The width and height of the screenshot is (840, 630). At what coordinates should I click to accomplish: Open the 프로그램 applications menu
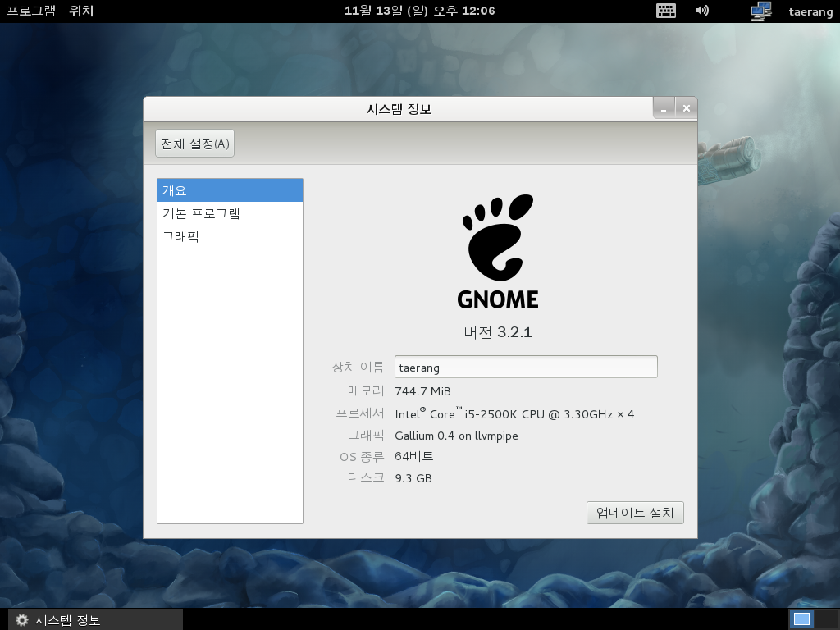tap(31, 11)
